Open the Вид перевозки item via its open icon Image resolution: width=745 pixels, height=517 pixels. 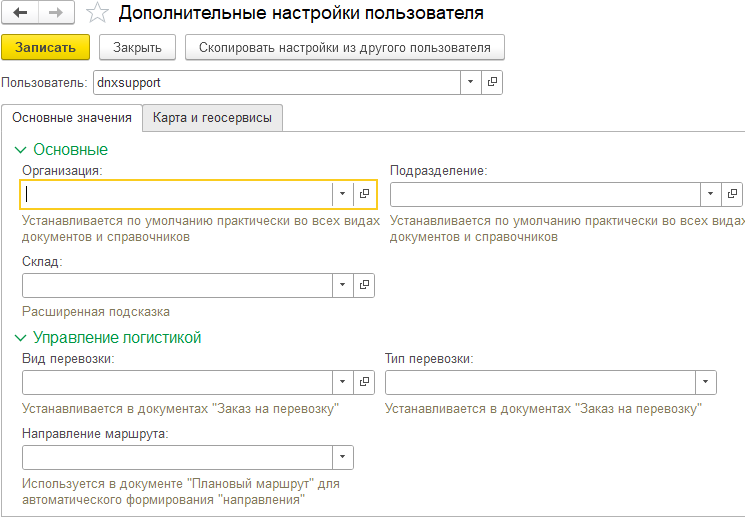(364, 382)
